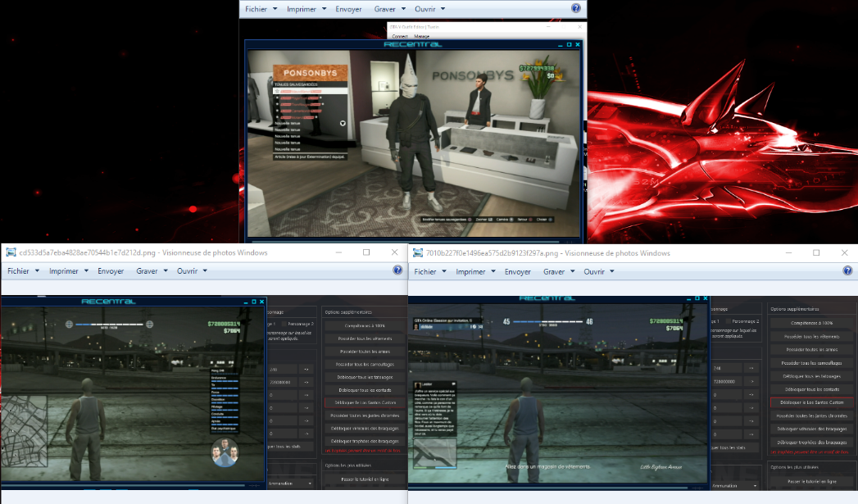Click the 240 value field in 7010b227 photo
This screenshot has height=504, width=858.
pyautogui.click(x=728, y=368)
